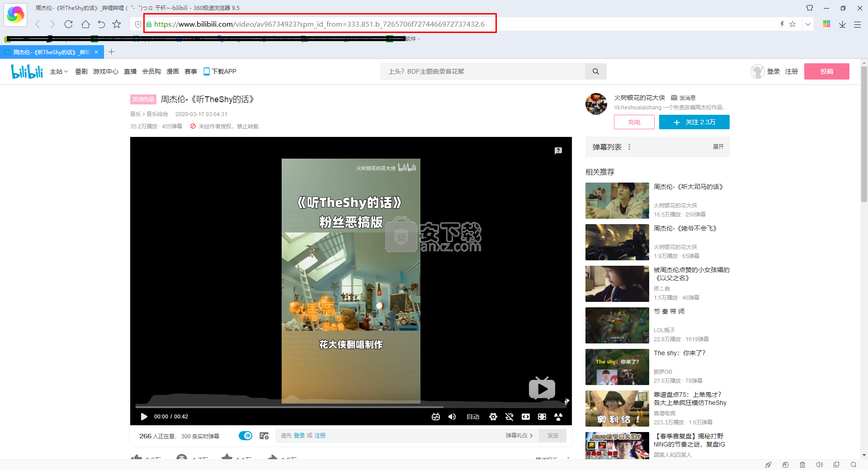Open 游戏中心 in the navigation
This screenshot has height=470, width=868.
106,71
